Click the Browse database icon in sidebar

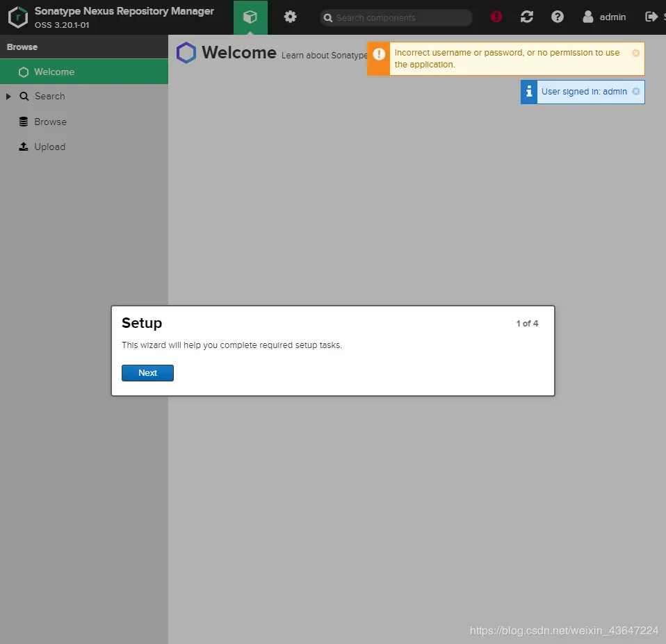(x=24, y=122)
